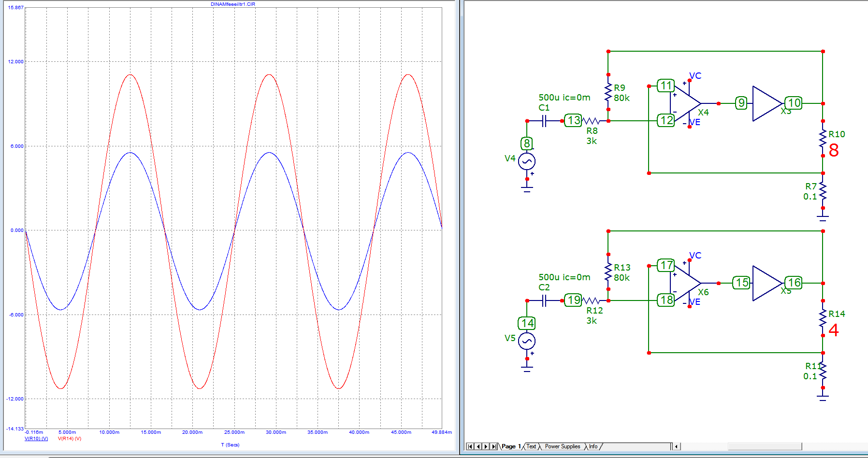
Task: Select resistor R10 symbol
Action: tap(823, 139)
